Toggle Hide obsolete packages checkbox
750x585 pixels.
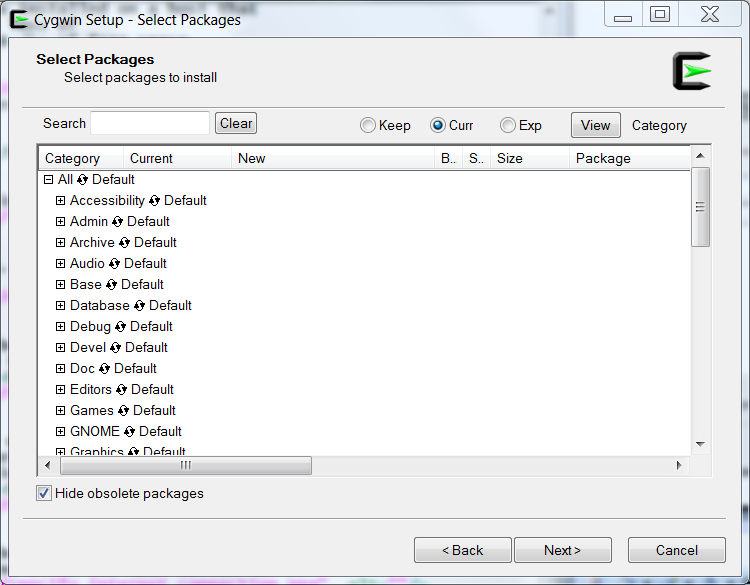coord(44,493)
